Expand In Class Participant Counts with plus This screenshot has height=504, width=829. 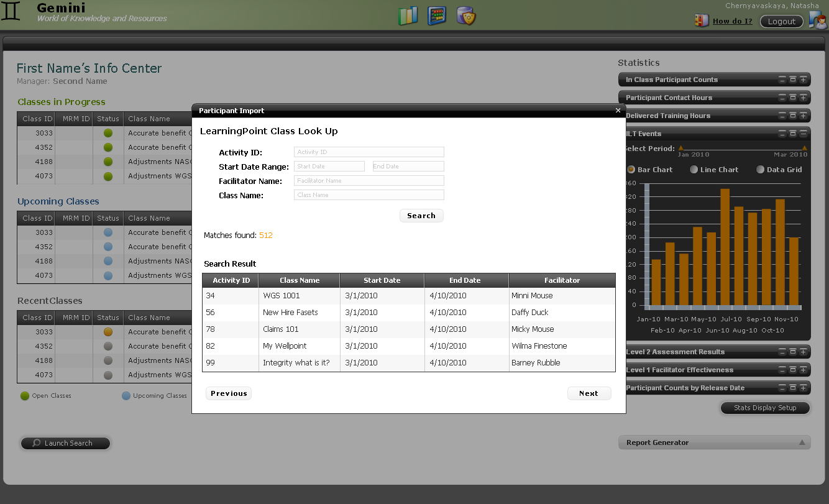804,80
